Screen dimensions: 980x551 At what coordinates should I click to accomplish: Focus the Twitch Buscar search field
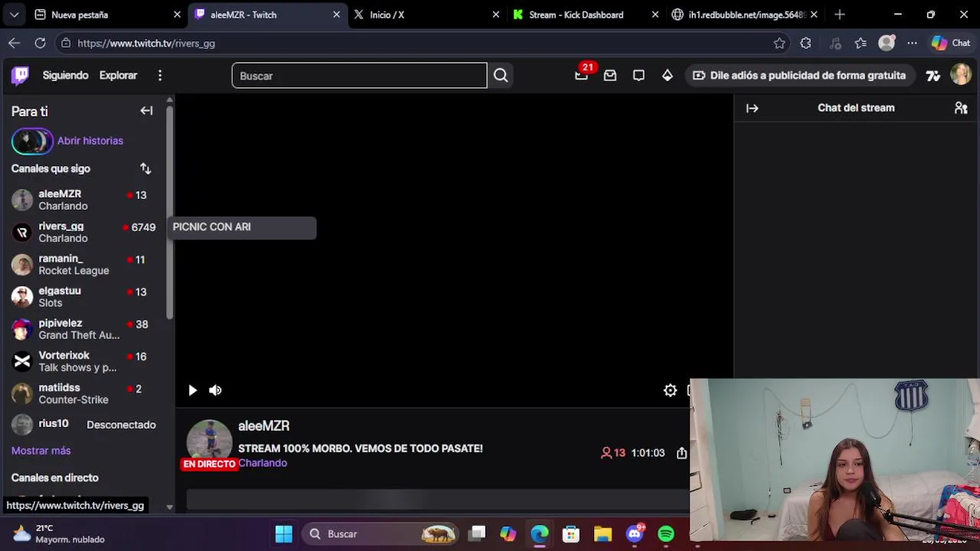[x=359, y=76]
